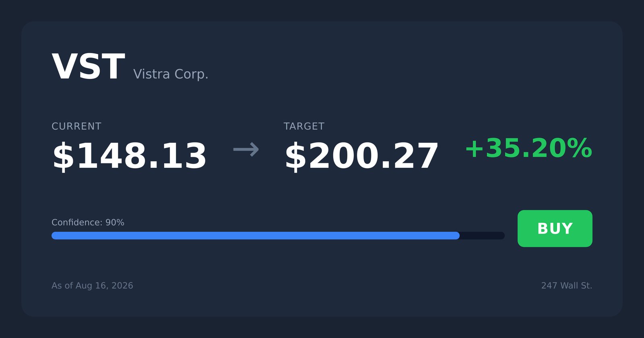Image resolution: width=644 pixels, height=338 pixels.
Task: Click the dollar sign of target price
Action: click(295, 157)
